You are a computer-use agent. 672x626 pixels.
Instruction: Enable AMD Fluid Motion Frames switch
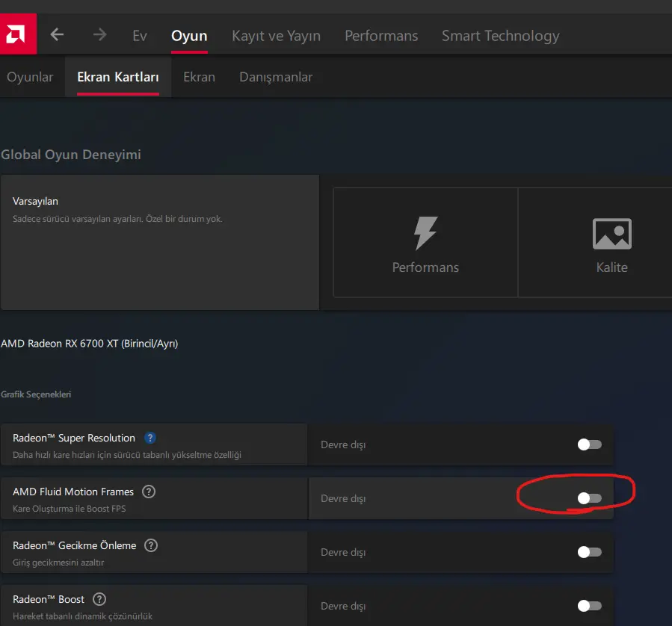[x=589, y=498]
